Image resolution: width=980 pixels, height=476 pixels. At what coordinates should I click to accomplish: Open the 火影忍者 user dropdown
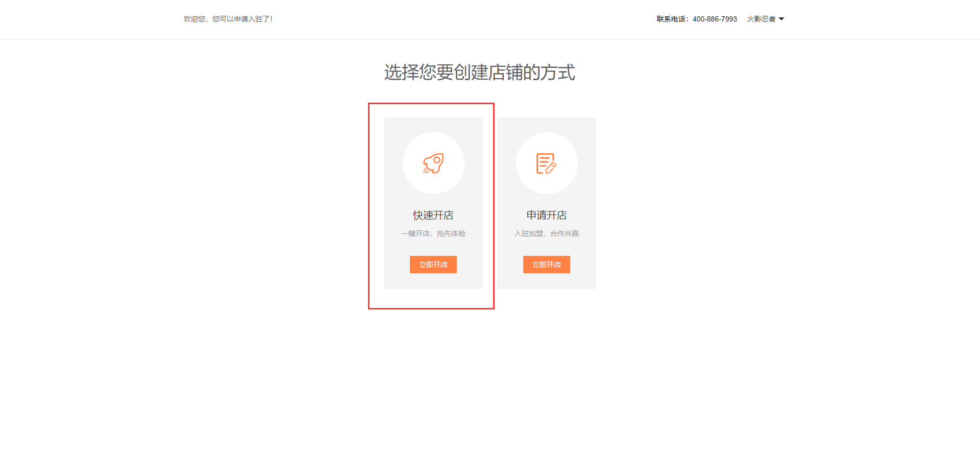[x=766, y=19]
